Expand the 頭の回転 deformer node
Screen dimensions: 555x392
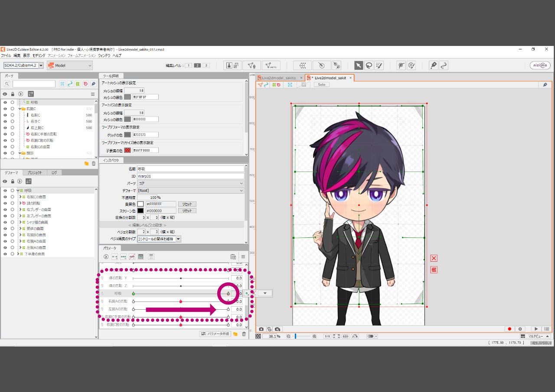click(x=20, y=203)
